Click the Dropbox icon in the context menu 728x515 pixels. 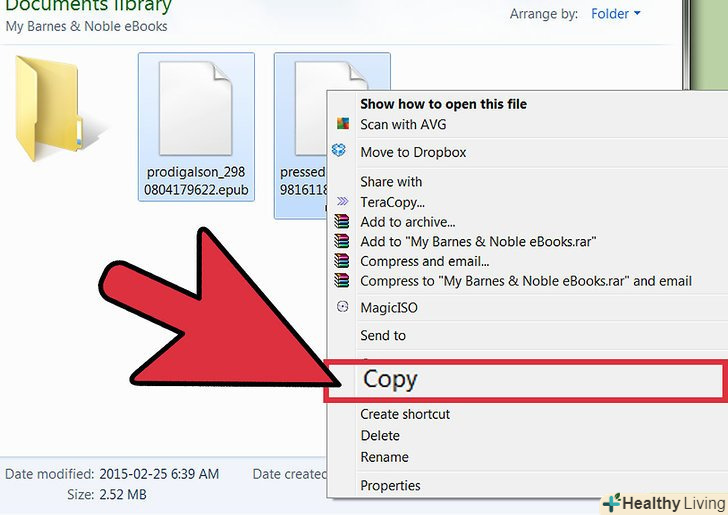coord(339,150)
